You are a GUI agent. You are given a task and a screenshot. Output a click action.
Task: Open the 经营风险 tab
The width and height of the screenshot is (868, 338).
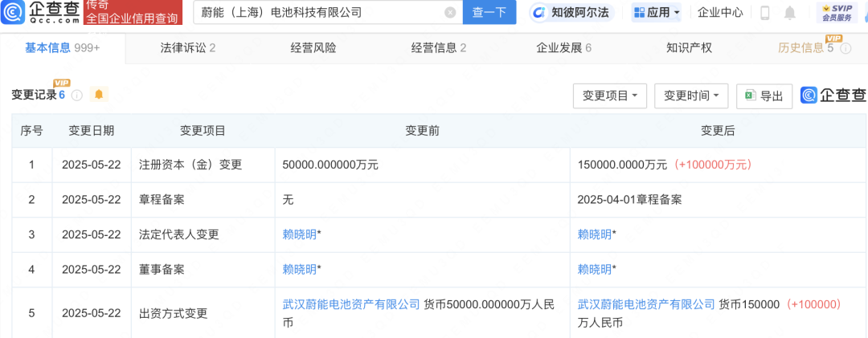313,48
